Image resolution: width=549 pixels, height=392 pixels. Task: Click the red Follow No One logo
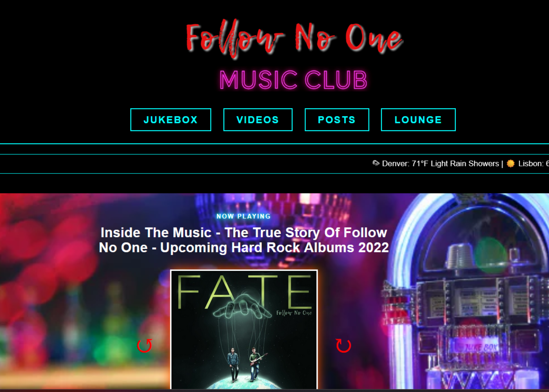pyautogui.click(x=295, y=38)
